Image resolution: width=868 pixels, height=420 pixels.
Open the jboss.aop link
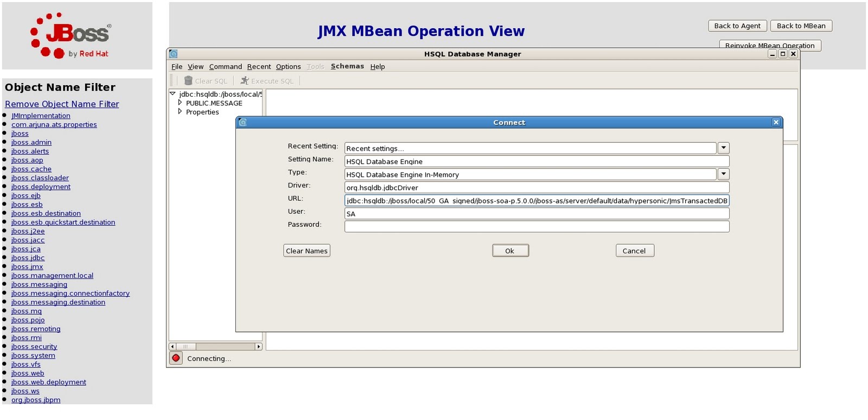click(x=27, y=160)
